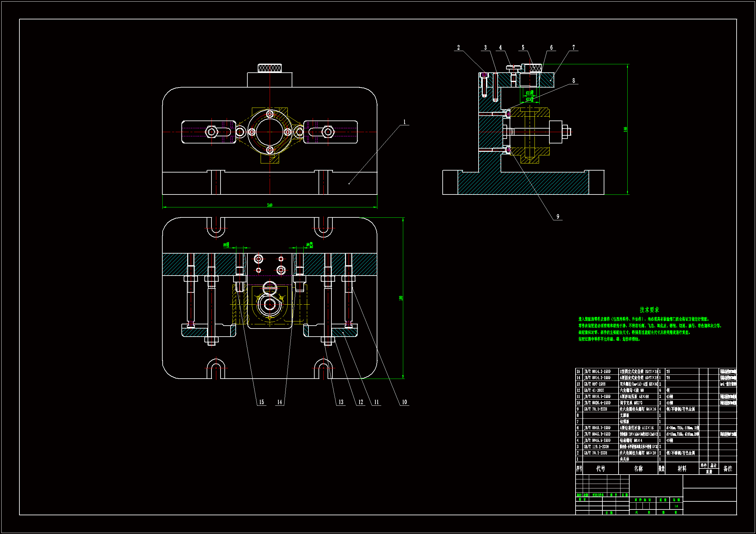Screen dimensions: 756x534
Task: Select the 代号 header cell
Action: click(600, 468)
